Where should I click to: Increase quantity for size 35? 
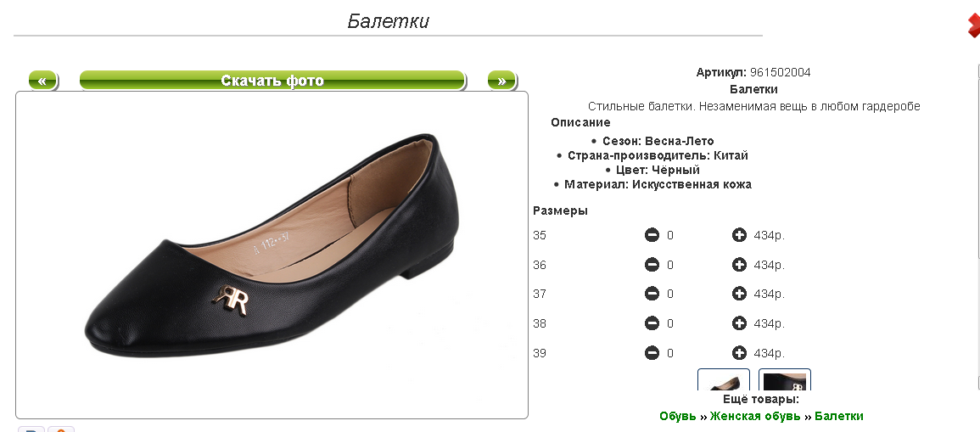[x=739, y=235]
